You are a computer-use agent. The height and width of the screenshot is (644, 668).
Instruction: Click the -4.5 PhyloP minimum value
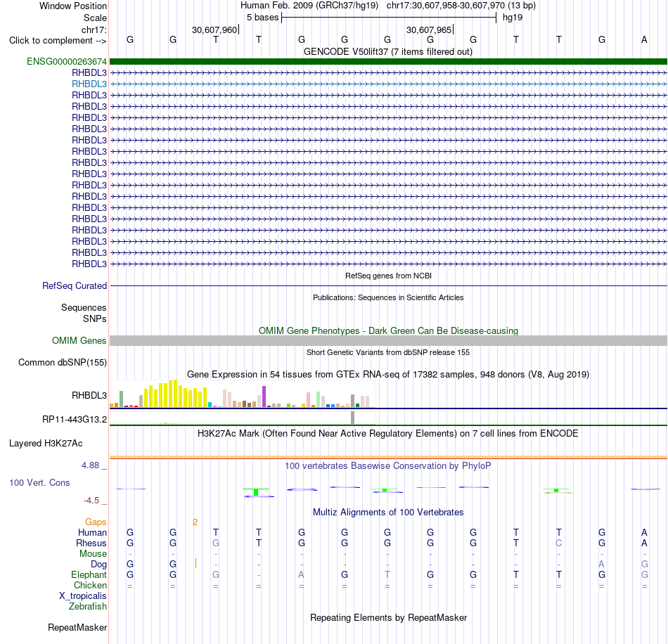pyautogui.click(x=91, y=501)
